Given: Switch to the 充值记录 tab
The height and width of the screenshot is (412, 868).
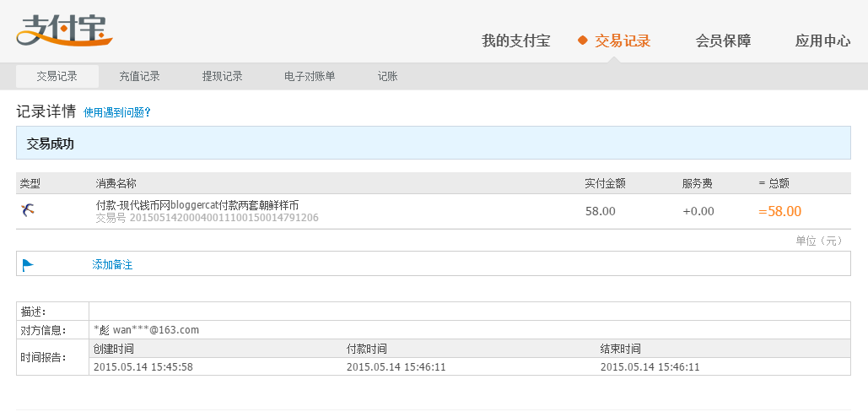Looking at the screenshot, I should (139, 76).
